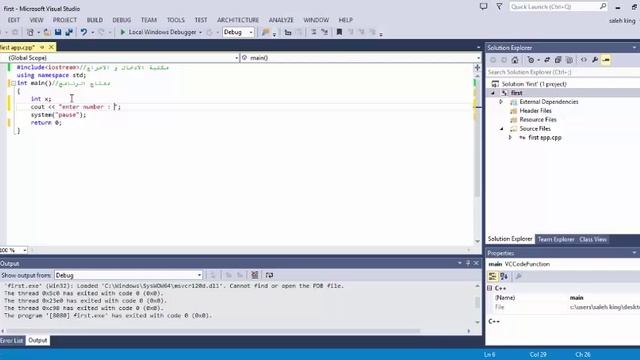This screenshot has width=640, height=360.
Task: Open the TOOLS menu
Action: (176, 20)
